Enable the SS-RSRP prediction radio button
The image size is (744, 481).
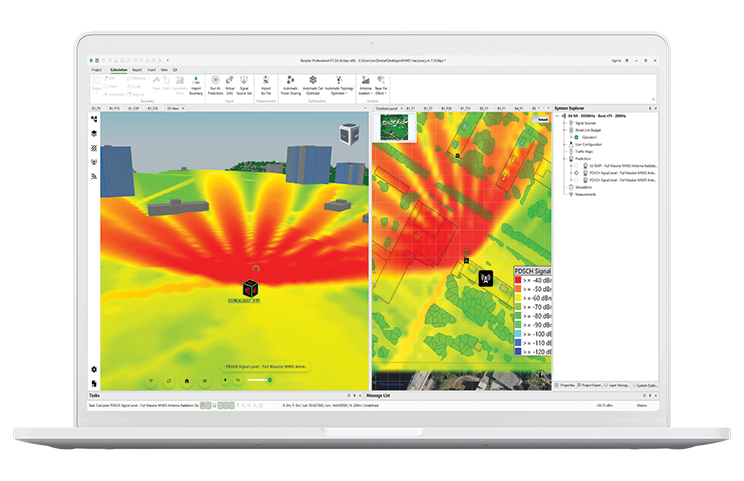coord(577,166)
